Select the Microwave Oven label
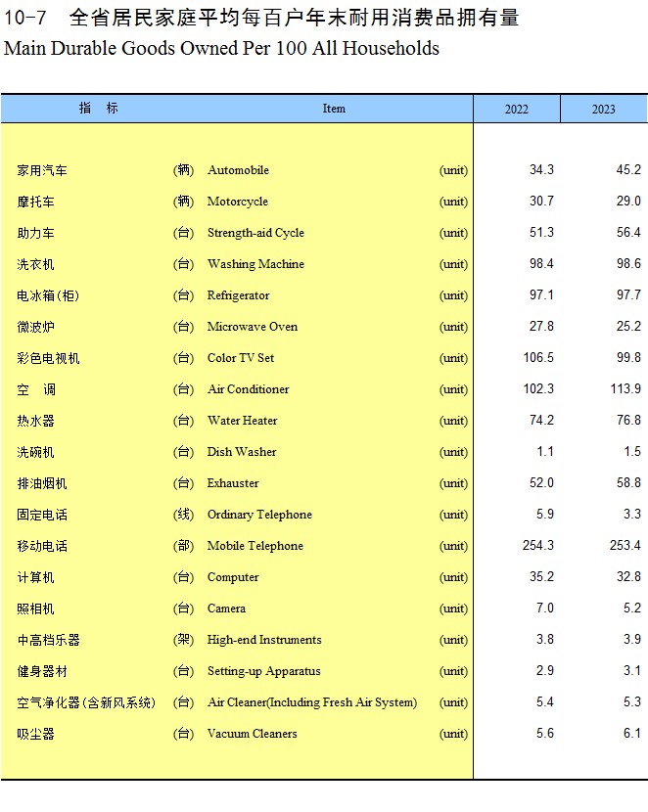Image resolution: width=648 pixels, height=812 pixels. pyautogui.click(x=253, y=326)
